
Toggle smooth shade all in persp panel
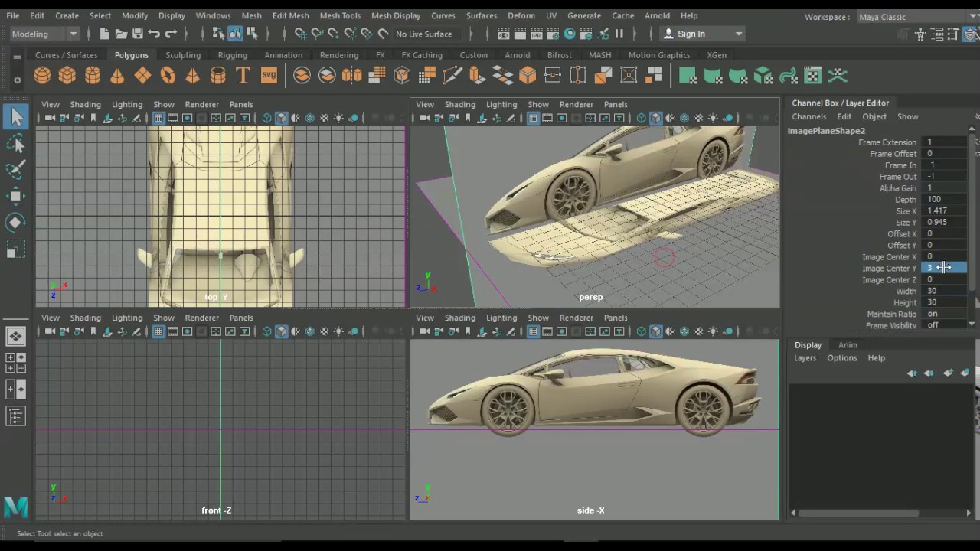655,118
